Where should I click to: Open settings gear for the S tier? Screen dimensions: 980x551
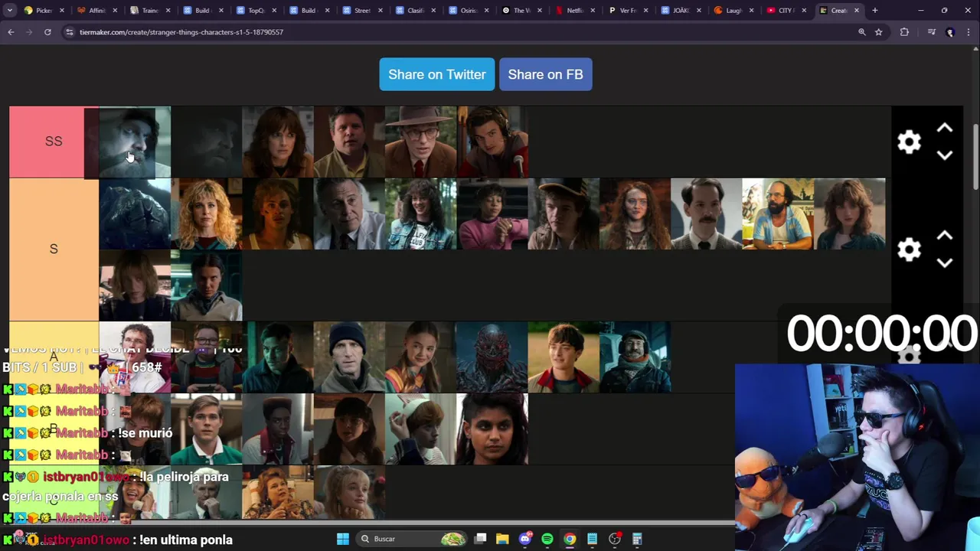[x=909, y=249]
